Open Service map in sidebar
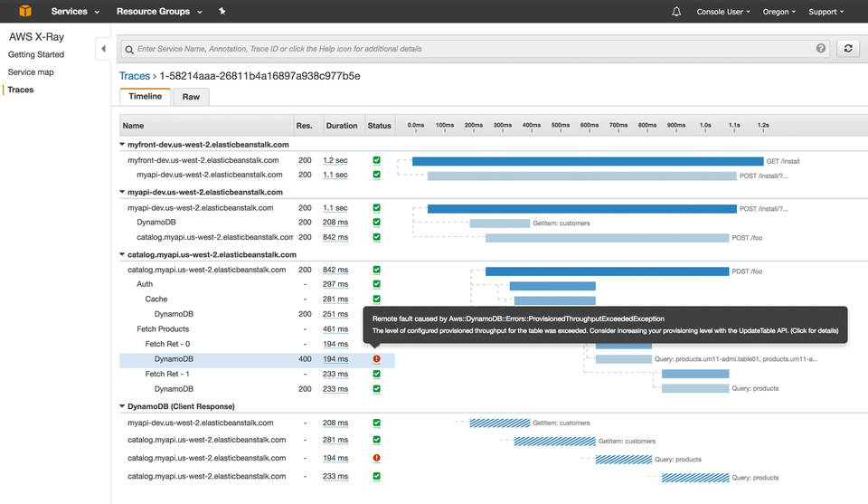The height and width of the screenshot is (504, 868). click(31, 72)
